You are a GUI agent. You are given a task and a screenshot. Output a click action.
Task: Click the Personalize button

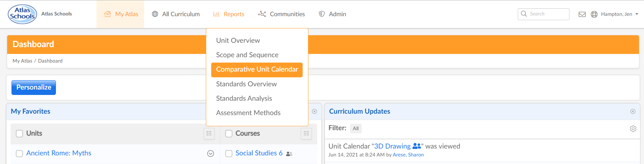pos(34,87)
